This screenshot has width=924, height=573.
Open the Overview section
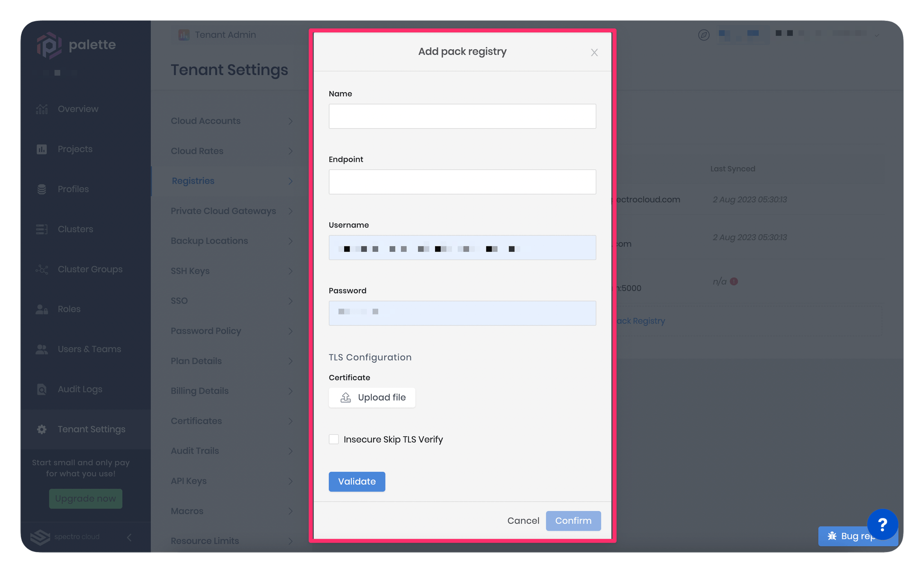tap(77, 108)
